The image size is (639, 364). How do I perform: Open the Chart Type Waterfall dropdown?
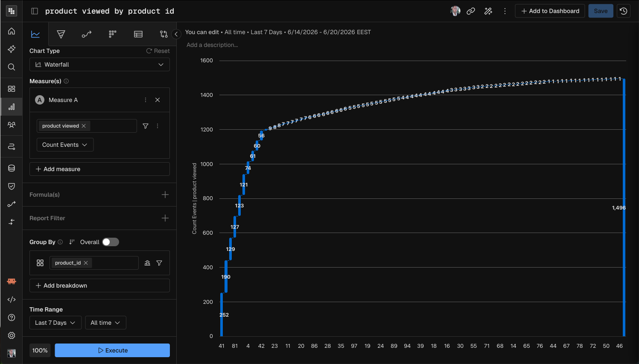pyautogui.click(x=99, y=64)
